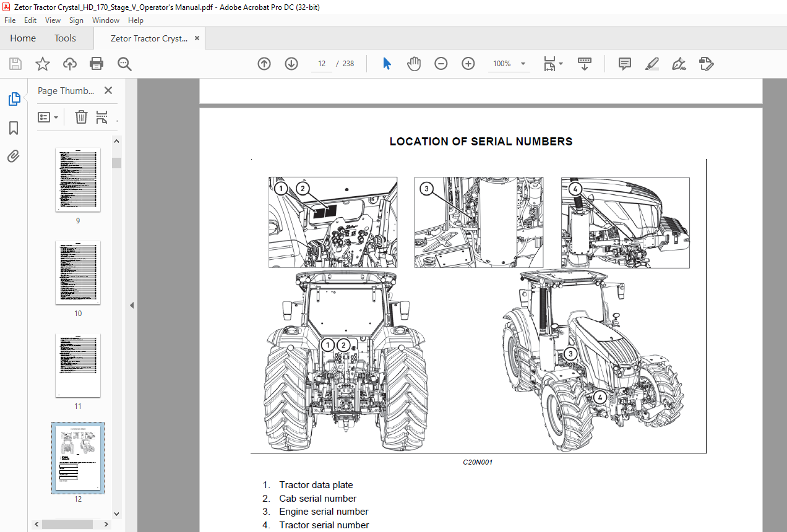
Task: Click the 'Cab serial number' list item
Action: click(317, 499)
